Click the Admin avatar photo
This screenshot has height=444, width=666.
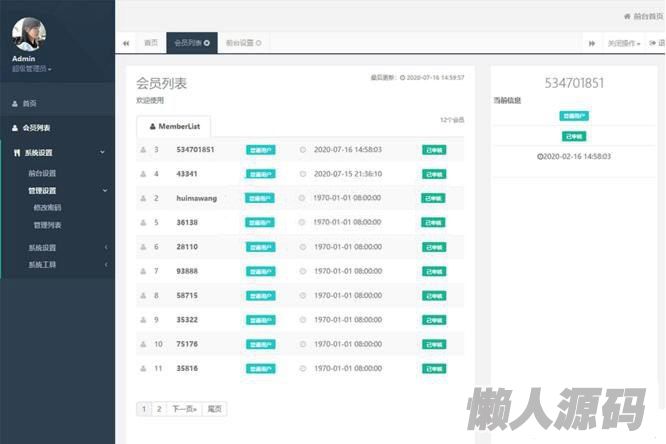click(x=29, y=34)
